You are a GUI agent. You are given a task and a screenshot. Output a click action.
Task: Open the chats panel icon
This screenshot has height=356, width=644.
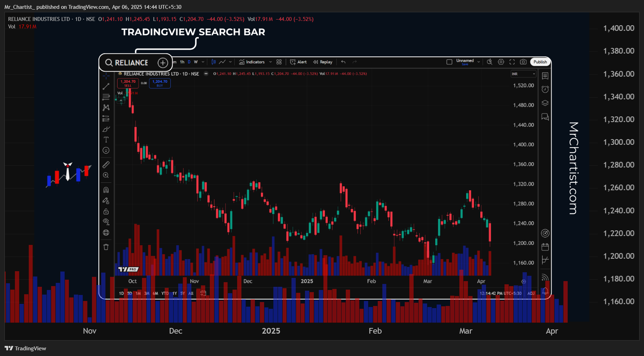(x=545, y=117)
